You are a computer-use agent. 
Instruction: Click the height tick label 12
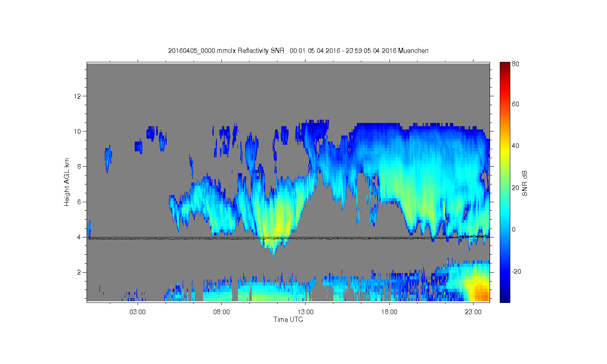coord(78,96)
